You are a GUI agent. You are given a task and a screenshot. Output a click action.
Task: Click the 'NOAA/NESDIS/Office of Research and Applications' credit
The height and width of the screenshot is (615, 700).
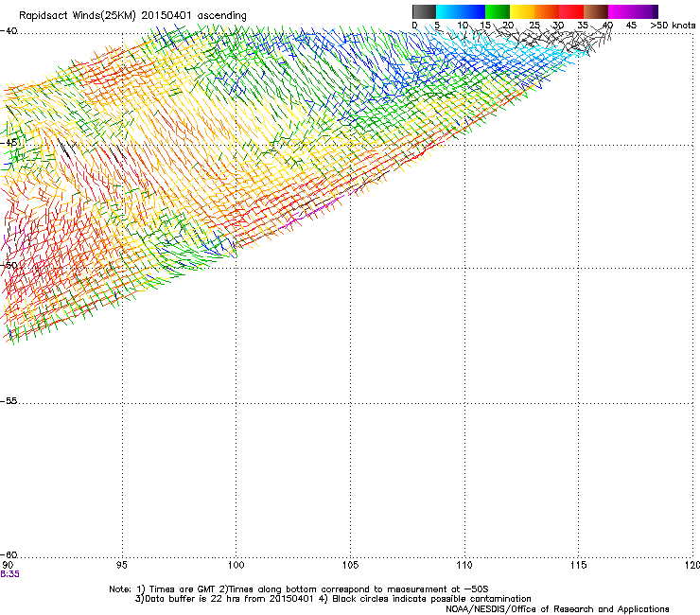click(x=557, y=609)
